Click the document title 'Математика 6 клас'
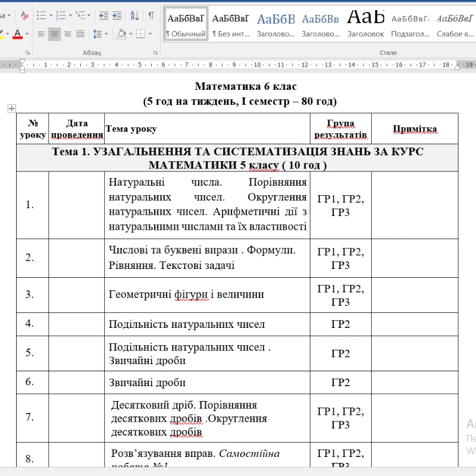Image resolution: width=476 pixels, height=476 pixels. 246,86
